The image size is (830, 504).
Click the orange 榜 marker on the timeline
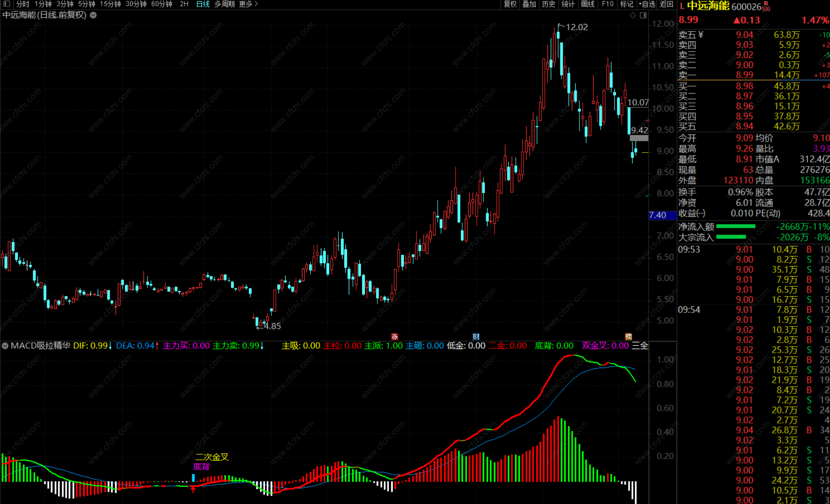[628, 336]
